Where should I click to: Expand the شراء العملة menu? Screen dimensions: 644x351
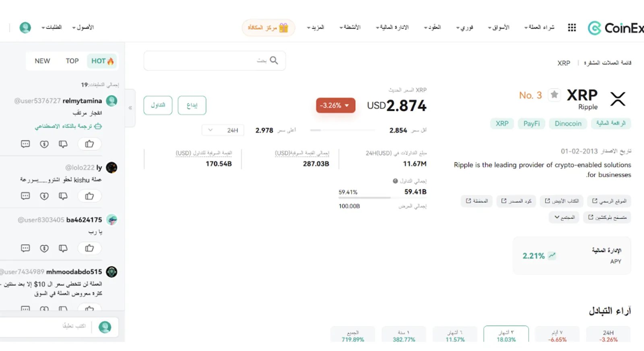click(539, 27)
